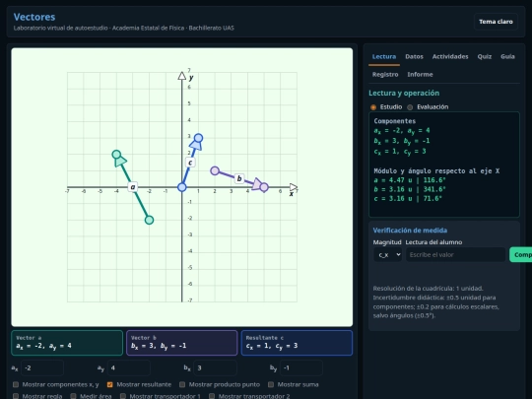This screenshot has height=399, width=532.
Task: Select the Evaluación radio option
Action: tap(410, 107)
